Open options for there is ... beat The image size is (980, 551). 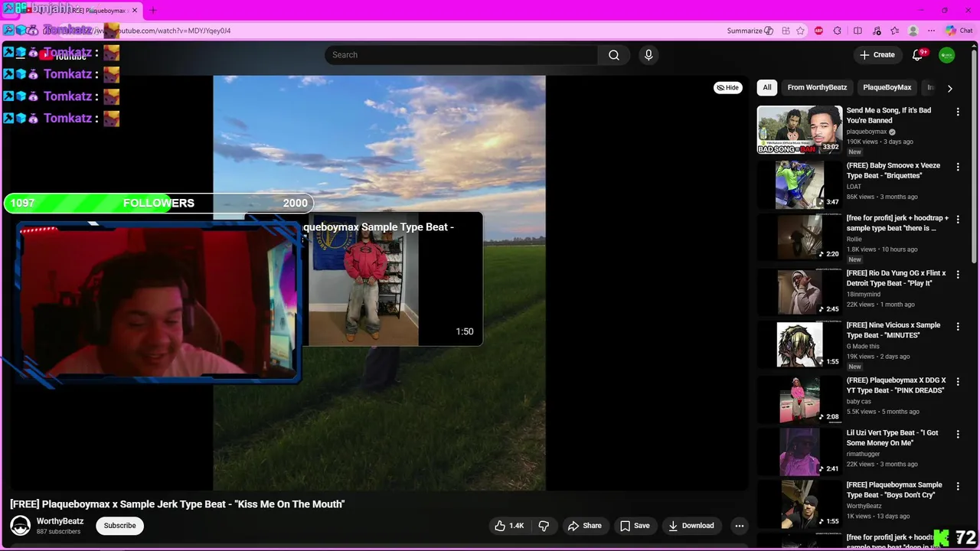pyautogui.click(x=957, y=219)
